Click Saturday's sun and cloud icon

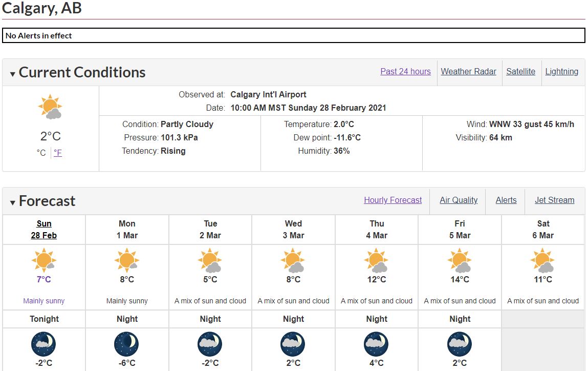point(543,260)
